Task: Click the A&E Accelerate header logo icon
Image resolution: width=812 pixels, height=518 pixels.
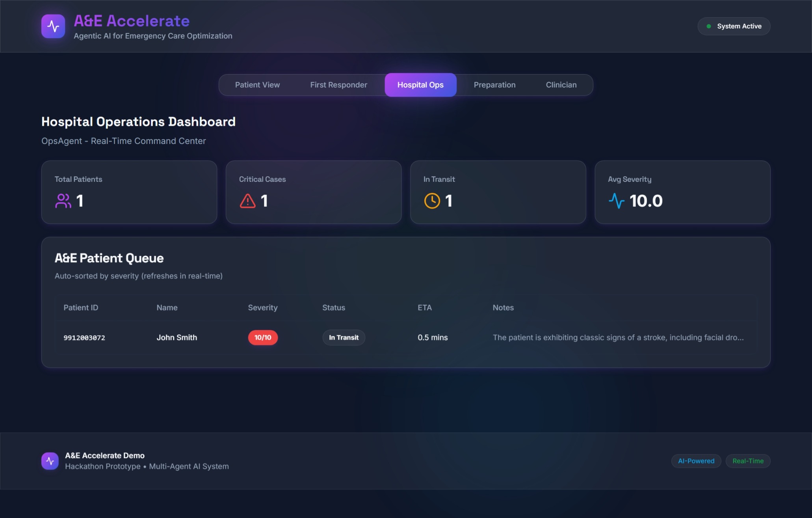Action: pos(53,26)
